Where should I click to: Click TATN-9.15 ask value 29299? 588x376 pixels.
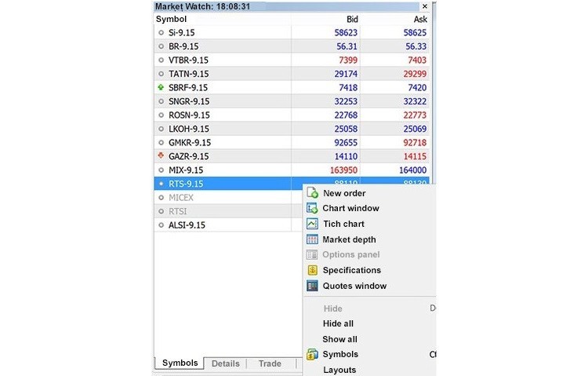[415, 74]
